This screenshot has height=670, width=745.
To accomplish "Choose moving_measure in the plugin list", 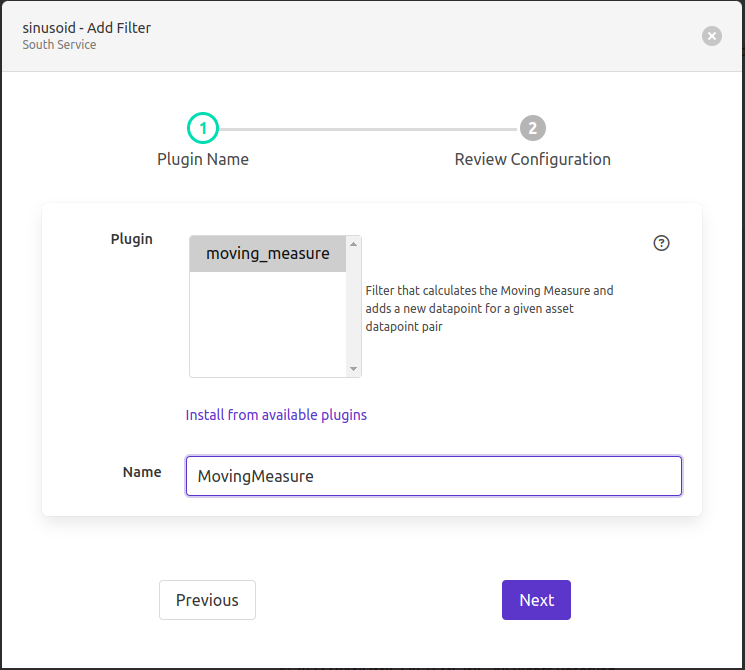I will 267,254.
